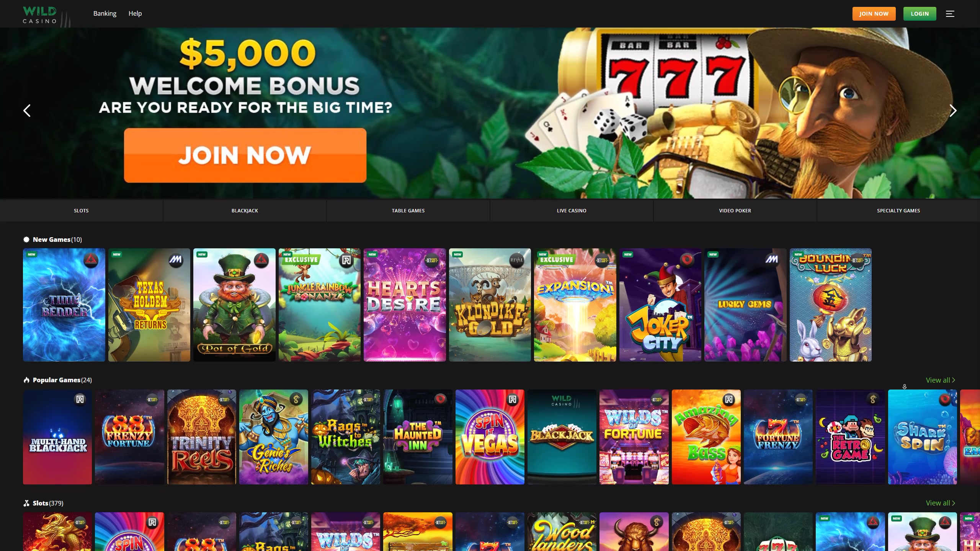Click provider badge on Time Bender tile

tap(91, 260)
